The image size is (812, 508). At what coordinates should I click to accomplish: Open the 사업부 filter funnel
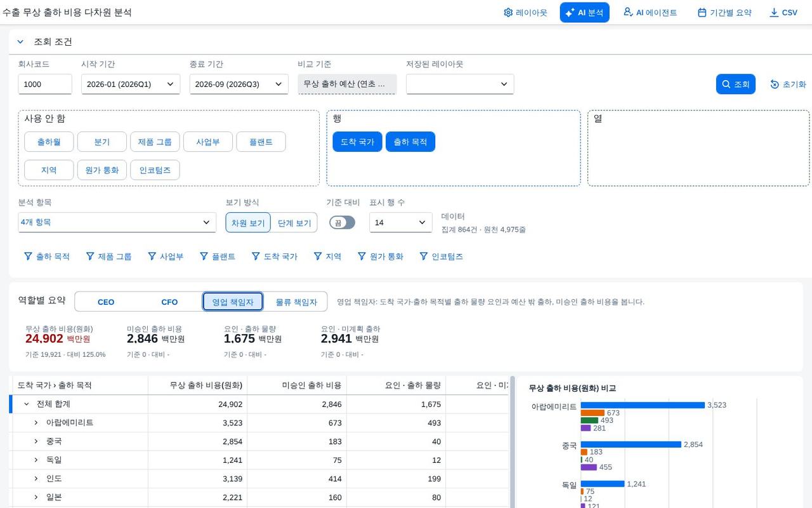(166, 257)
